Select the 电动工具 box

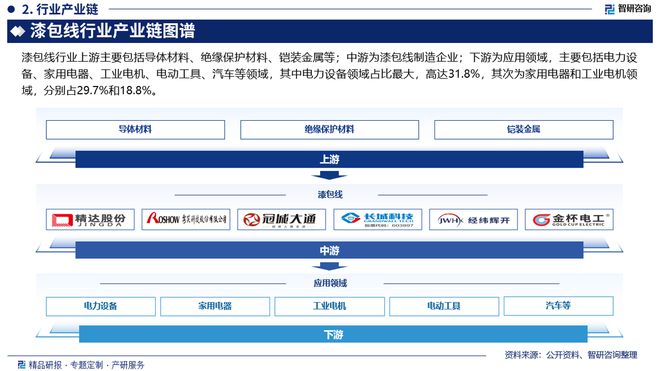[444, 306]
